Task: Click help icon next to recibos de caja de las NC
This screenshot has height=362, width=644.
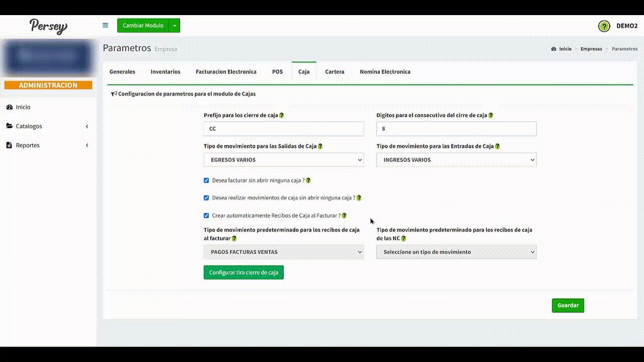Action: [404, 238]
